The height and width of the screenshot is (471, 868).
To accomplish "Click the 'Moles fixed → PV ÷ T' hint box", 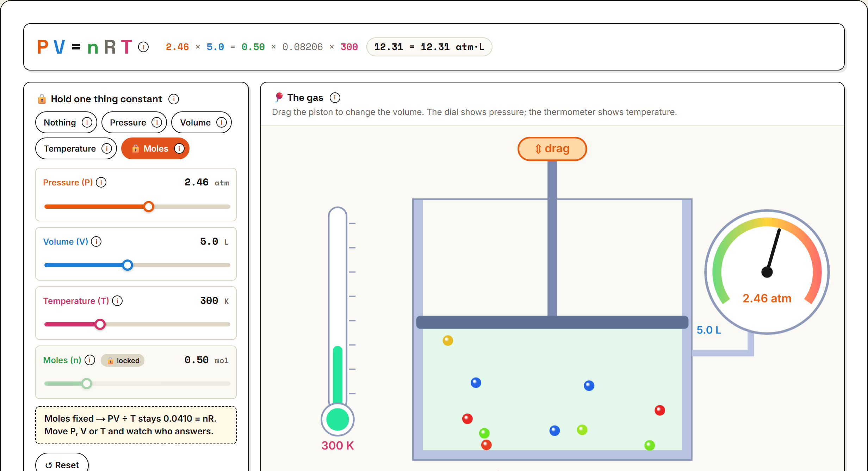I will (x=136, y=425).
